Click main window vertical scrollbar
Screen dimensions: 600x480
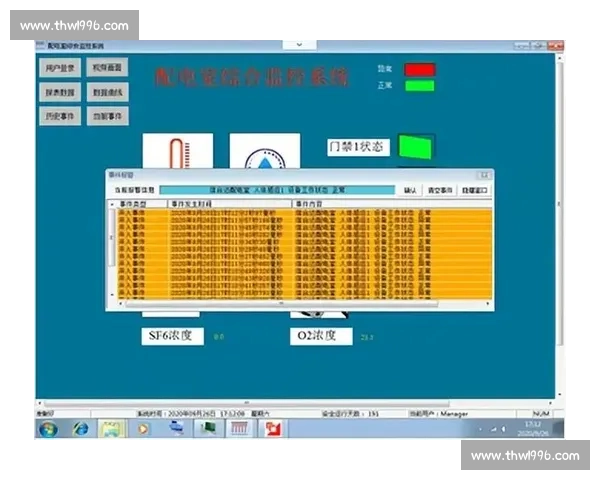pos(559,203)
